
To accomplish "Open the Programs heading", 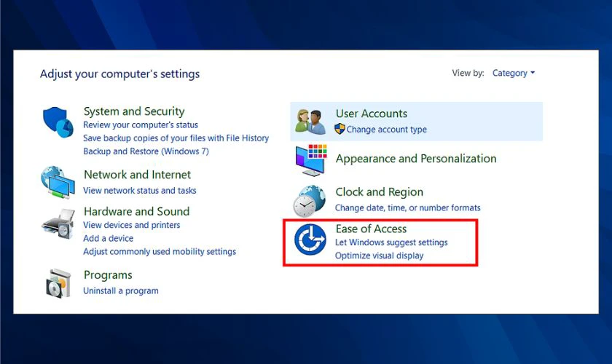I will [108, 275].
